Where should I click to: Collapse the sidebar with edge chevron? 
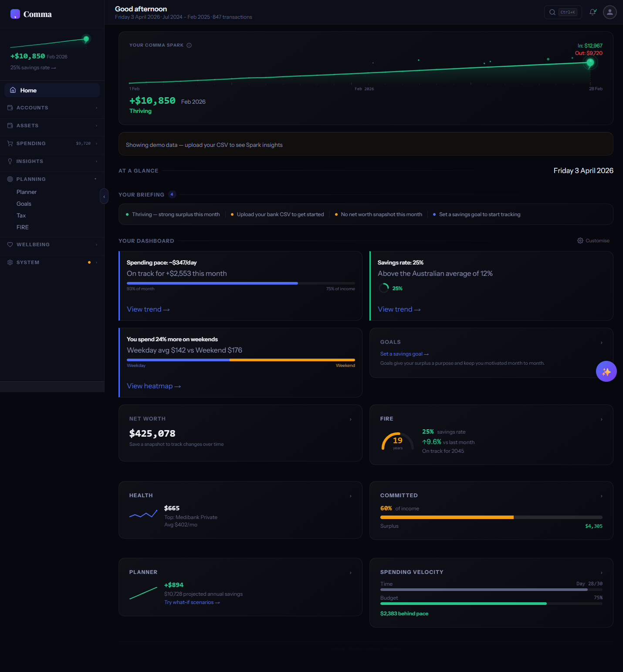coord(104,196)
